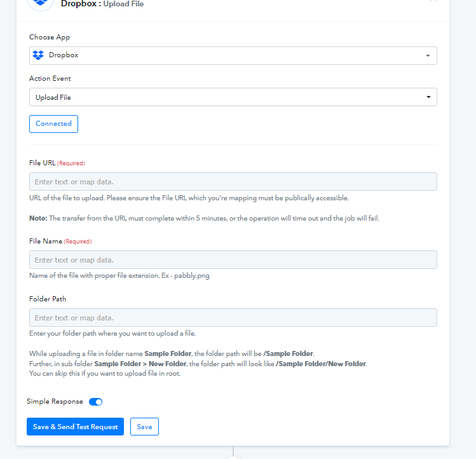This screenshot has width=476, height=459.
Task: Click the Save button
Action: [x=144, y=427]
